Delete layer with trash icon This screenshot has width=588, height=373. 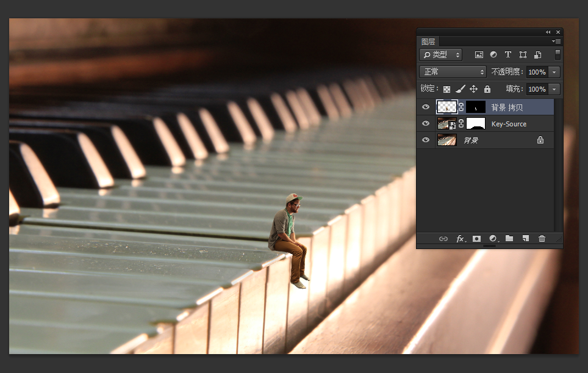[x=542, y=238]
